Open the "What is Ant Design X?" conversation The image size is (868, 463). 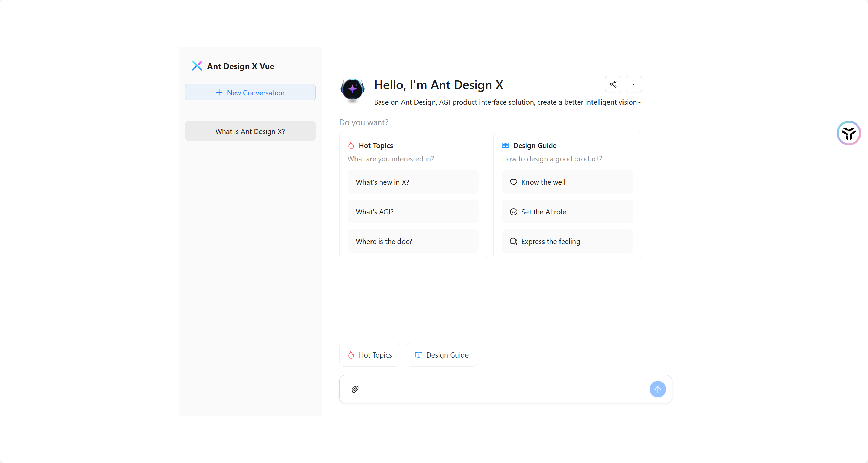click(250, 131)
